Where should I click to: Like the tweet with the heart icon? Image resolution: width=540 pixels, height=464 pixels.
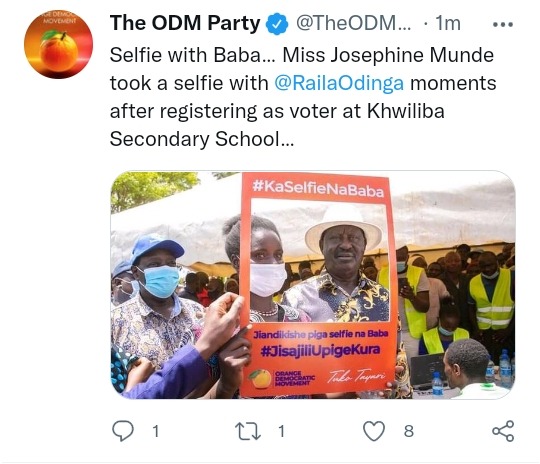pyautogui.click(x=374, y=431)
